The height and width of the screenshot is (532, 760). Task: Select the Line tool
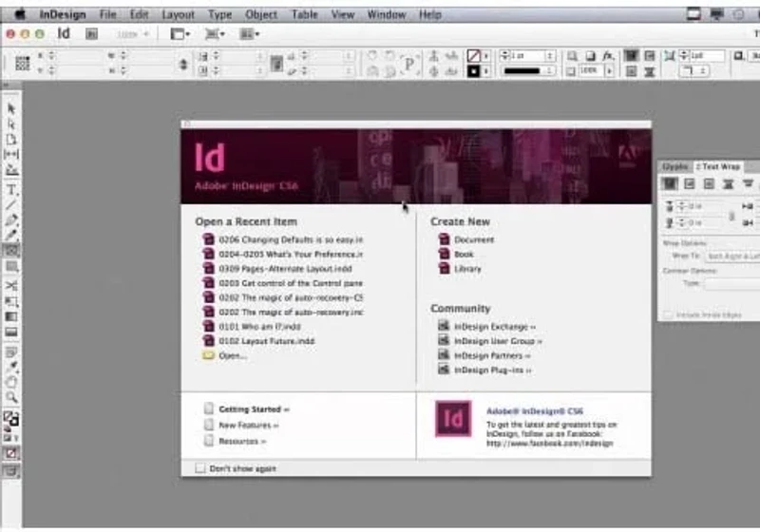pos(11,204)
